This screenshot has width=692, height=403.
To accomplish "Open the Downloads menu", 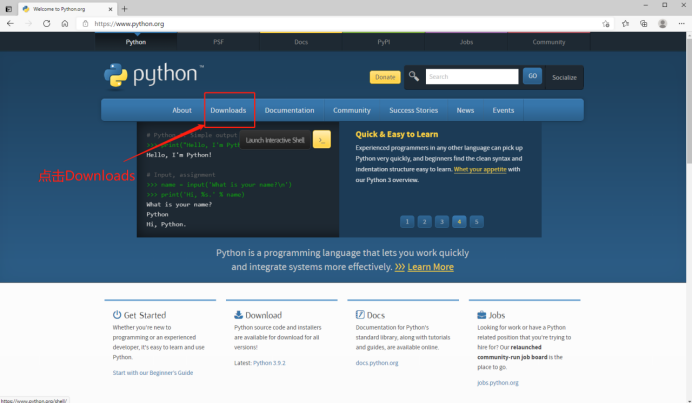I will click(x=228, y=110).
